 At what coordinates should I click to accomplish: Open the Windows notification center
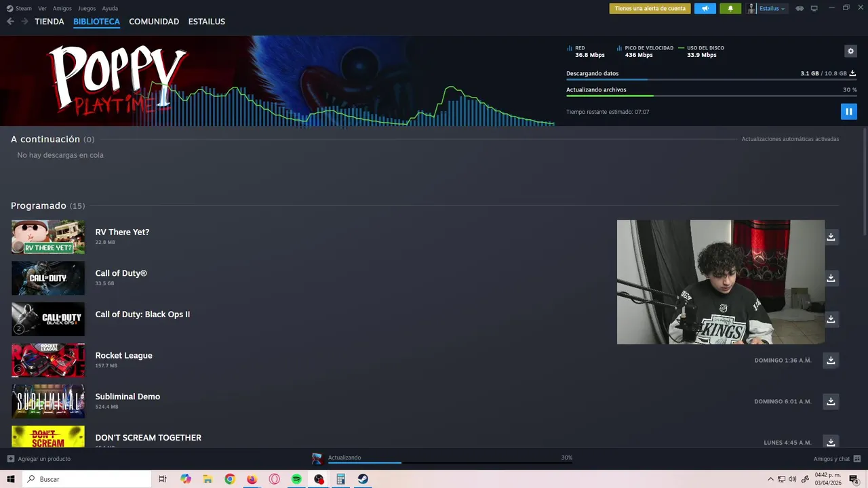(854, 479)
